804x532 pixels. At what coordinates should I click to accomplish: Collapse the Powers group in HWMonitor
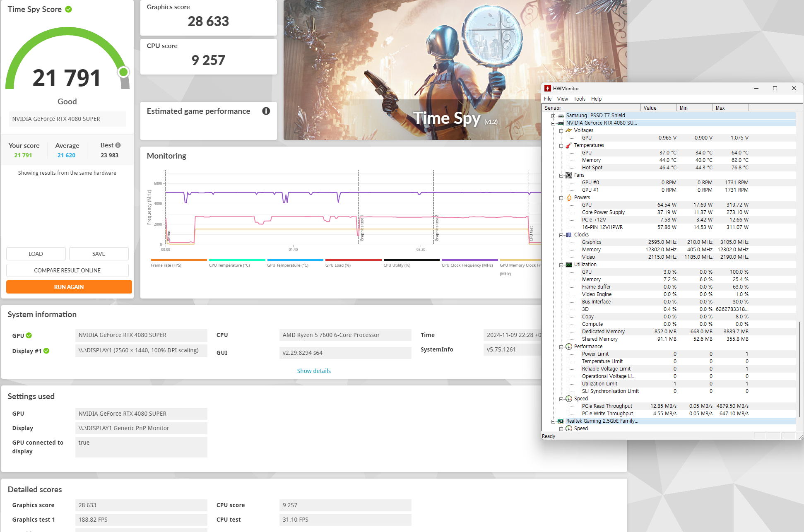click(561, 198)
